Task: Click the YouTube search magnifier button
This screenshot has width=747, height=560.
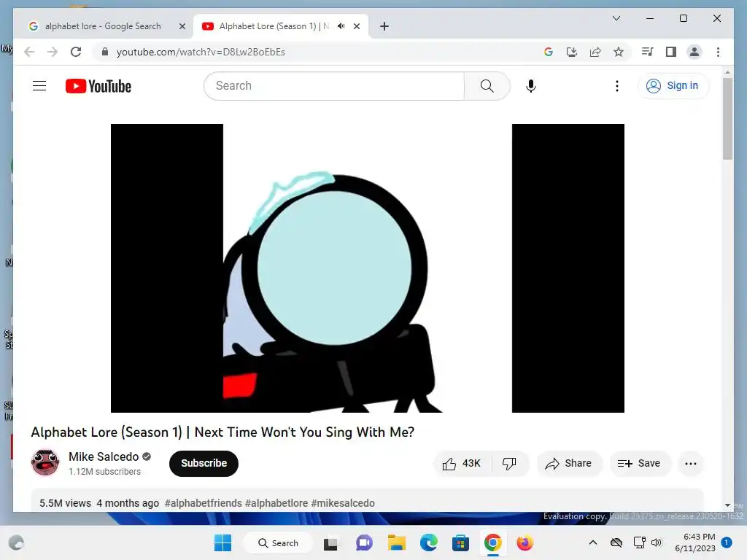Action: point(487,86)
